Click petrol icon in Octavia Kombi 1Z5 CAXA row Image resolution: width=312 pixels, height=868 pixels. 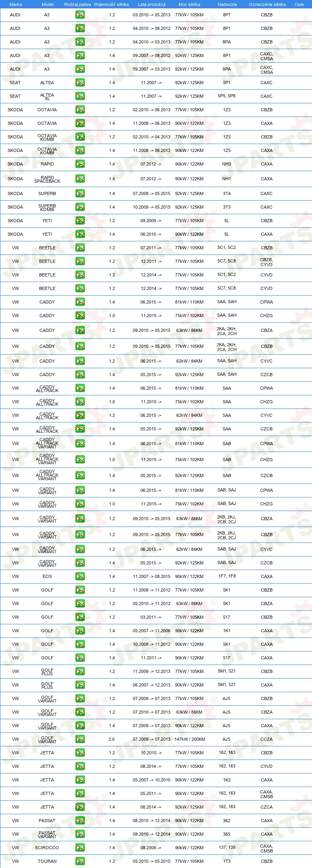click(x=80, y=151)
